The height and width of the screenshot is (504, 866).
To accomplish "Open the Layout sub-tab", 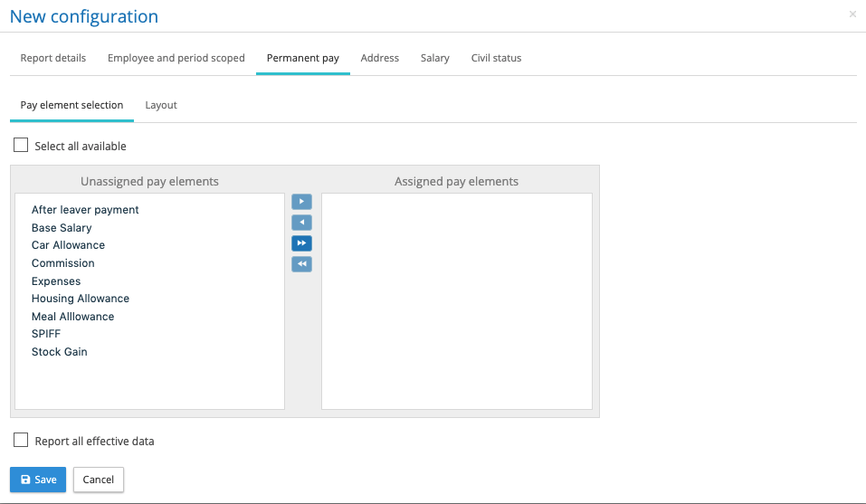I will click(x=161, y=105).
